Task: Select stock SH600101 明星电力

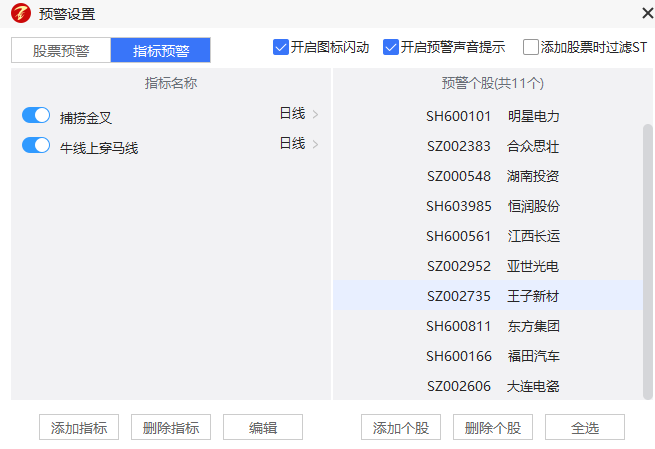Action: 488,116
